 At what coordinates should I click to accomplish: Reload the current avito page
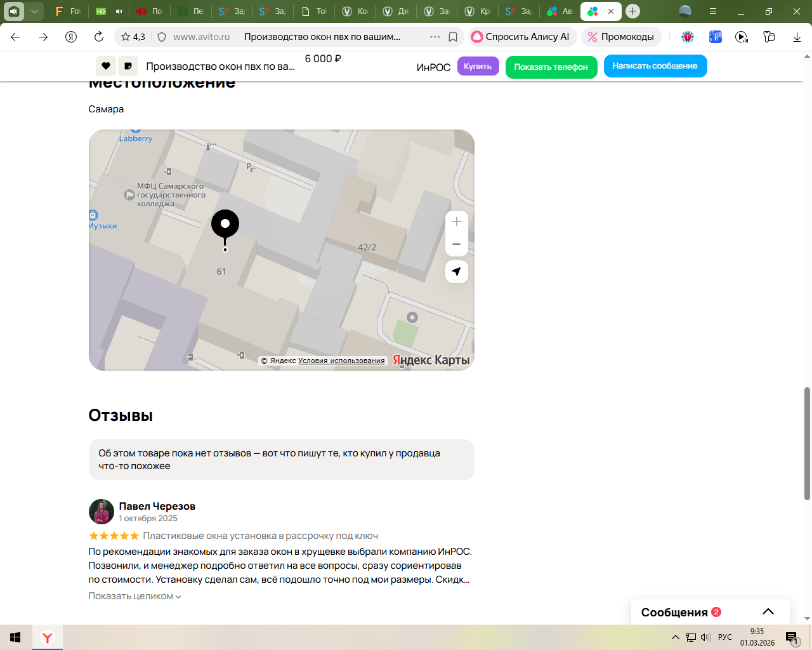[x=99, y=37]
